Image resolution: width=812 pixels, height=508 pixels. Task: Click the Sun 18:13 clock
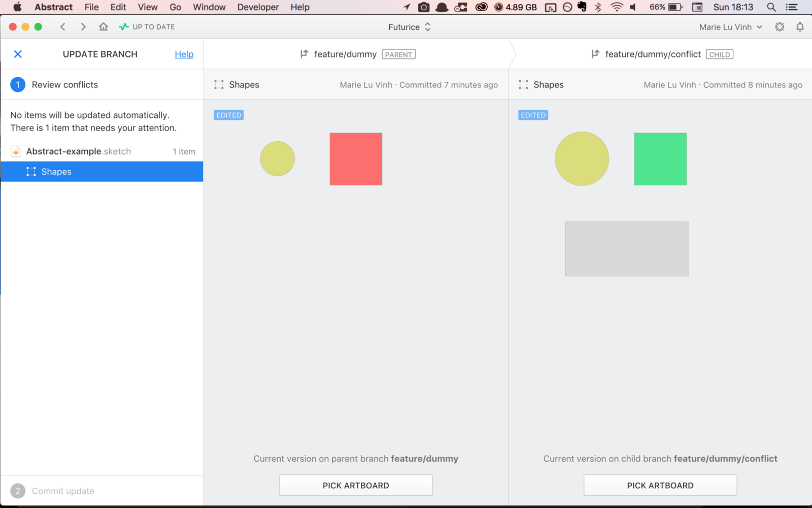point(733,7)
